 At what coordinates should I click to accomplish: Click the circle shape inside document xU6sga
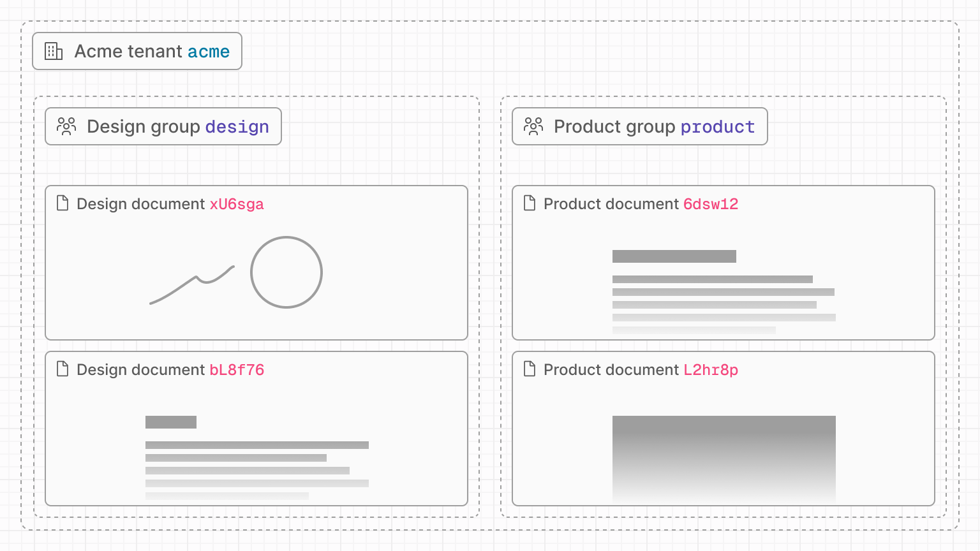pos(286,272)
